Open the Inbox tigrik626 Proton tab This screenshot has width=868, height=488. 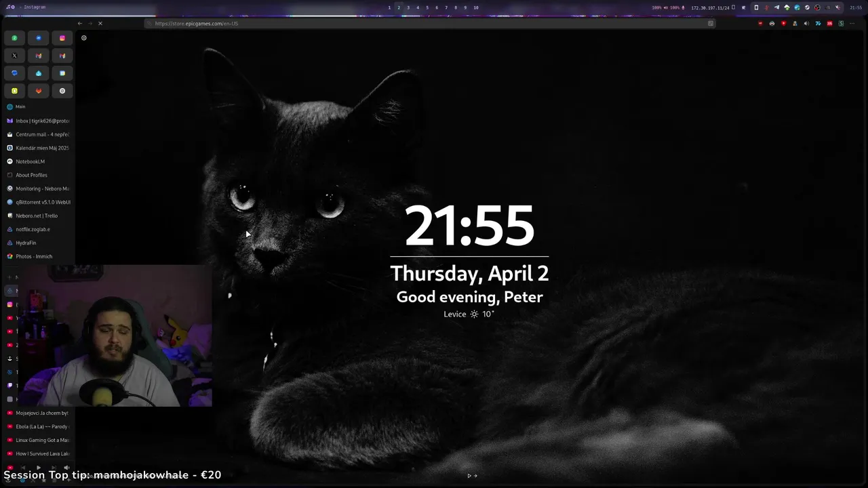pyautogui.click(x=38, y=121)
